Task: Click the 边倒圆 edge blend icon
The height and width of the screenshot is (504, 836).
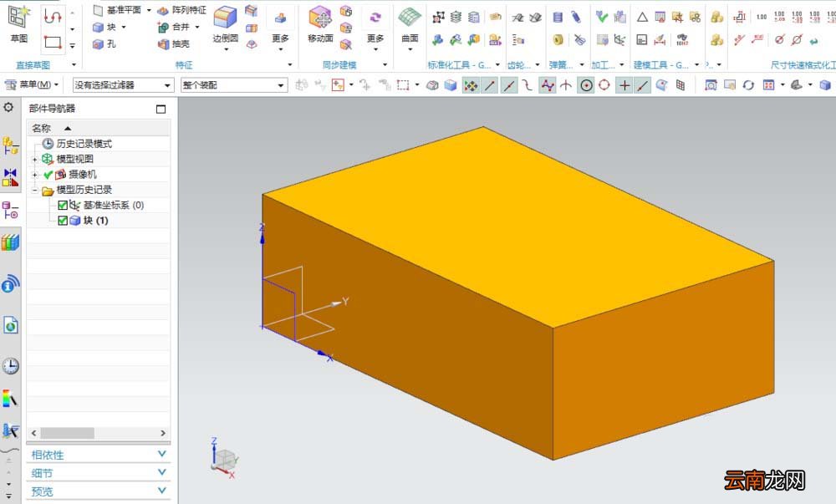Action: coord(225,18)
